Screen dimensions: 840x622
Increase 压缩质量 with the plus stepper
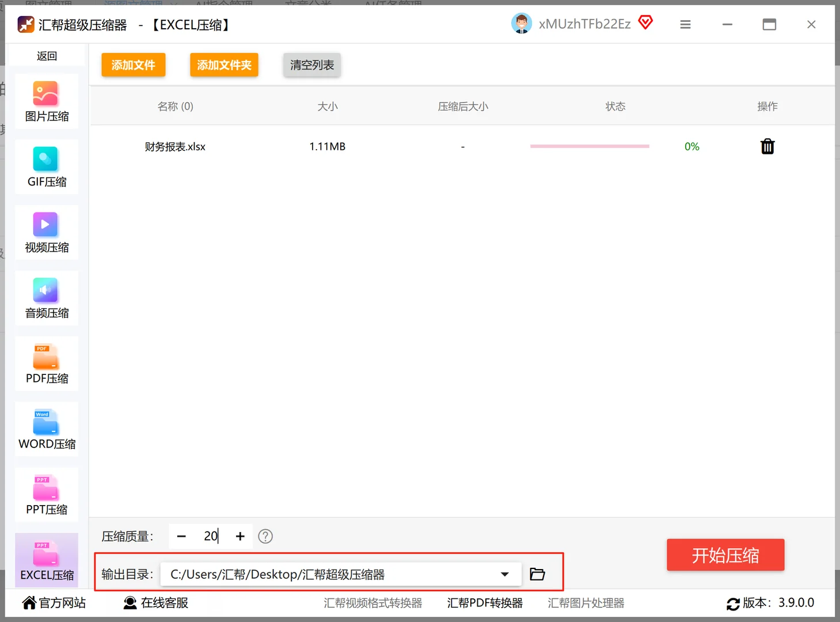click(x=240, y=536)
